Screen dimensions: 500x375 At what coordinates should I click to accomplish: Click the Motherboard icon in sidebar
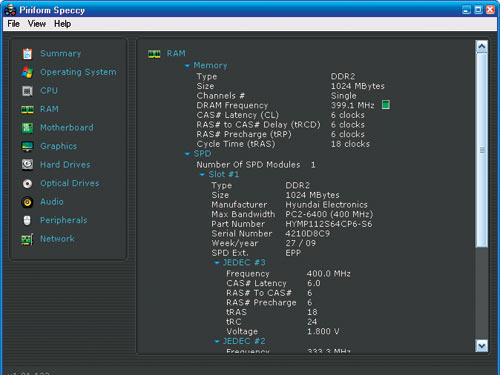(x=27, y=128)
